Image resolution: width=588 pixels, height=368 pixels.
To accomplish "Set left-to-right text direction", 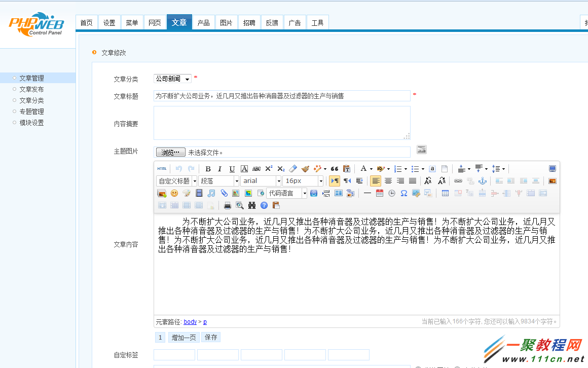I will point(335,181).
